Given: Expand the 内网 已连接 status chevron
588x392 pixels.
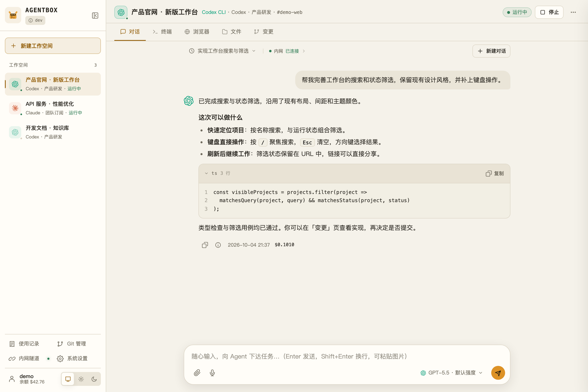Looking at the screenshot, I should (x=304, y=51).
